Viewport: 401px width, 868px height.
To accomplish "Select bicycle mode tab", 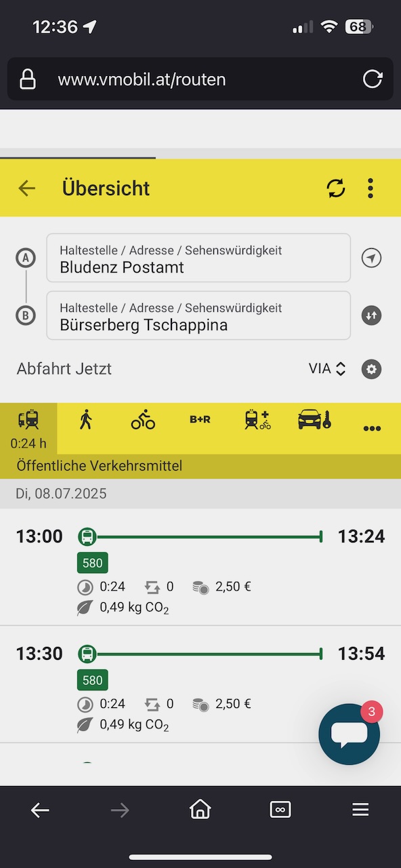I will click(x=143, y=420).
